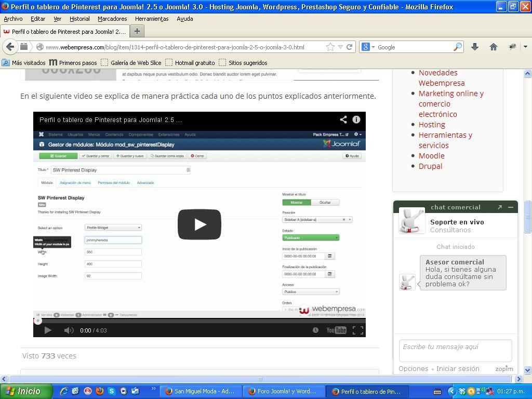The height and width of the screenshot is (399, 532).
Task: Open the Hosting category link
Action: click(x=432, y=125)
